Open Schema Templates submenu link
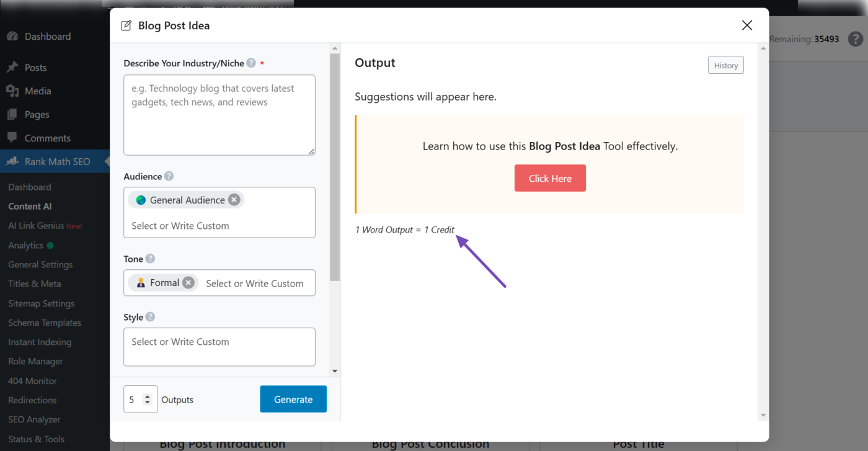The width and height of the screenshot is (868, 451). tap(45, 323)
